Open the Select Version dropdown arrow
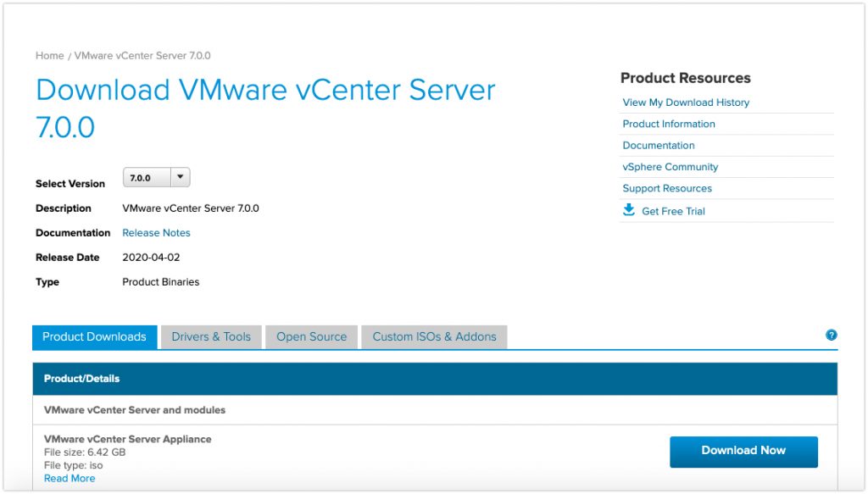Image resolution: width=868 pixels, height=494 pixels. tap(180, 177)
